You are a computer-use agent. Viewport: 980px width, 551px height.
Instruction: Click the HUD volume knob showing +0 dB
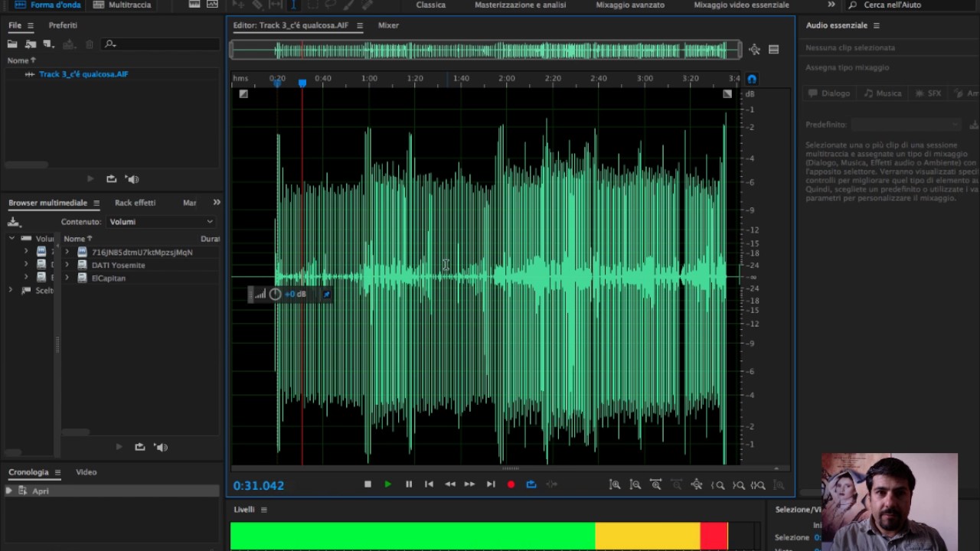click(x=276, y=294)
